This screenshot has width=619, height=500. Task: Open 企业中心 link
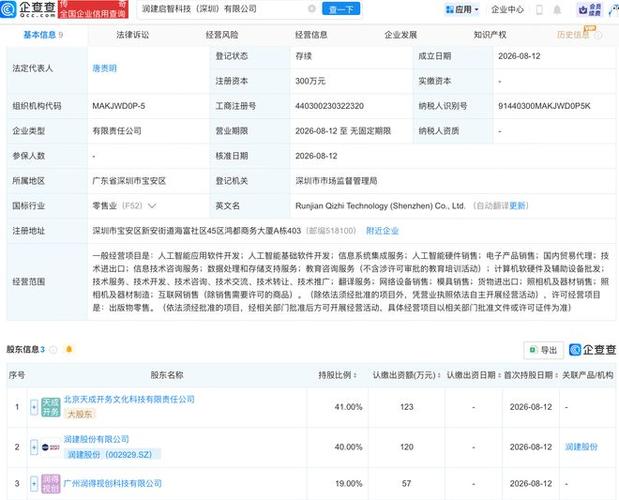pyautogui.click(x=507, y=9)
